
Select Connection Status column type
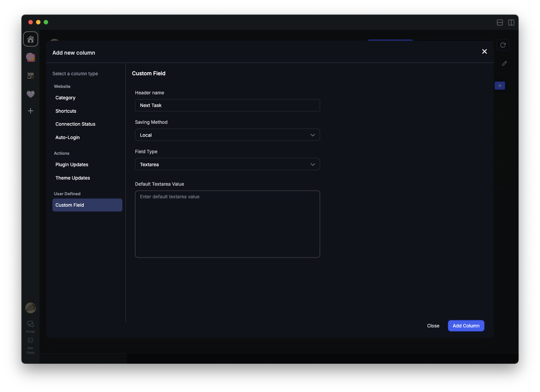coord(75,124)
